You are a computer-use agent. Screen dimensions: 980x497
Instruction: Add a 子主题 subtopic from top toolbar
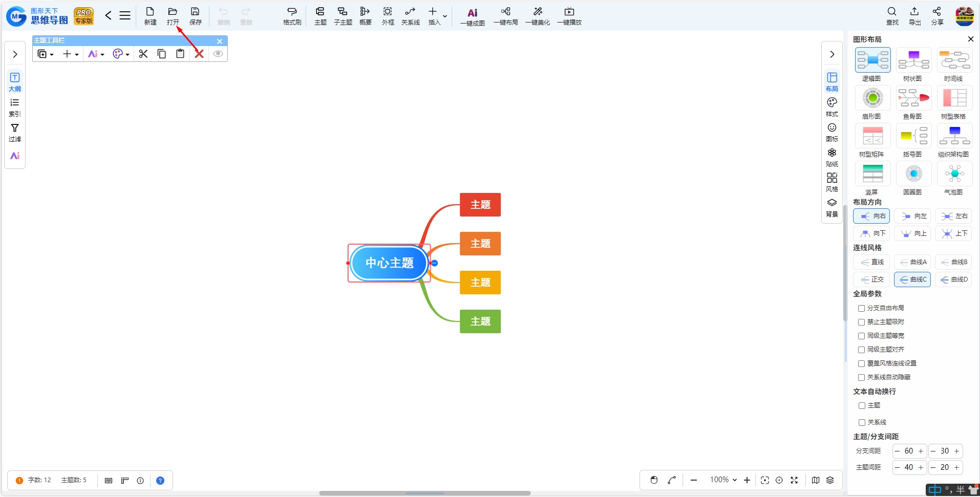343,16
